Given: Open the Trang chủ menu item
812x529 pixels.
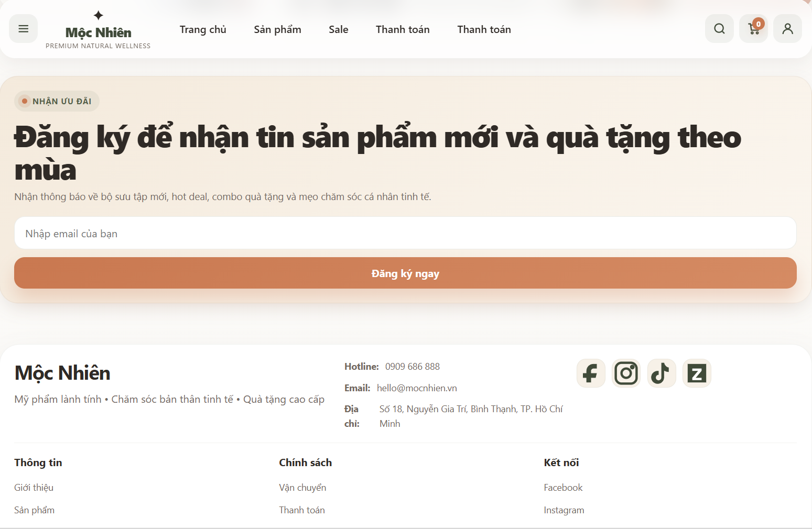Looking at the screenshot, I should [x=203, y=29].
